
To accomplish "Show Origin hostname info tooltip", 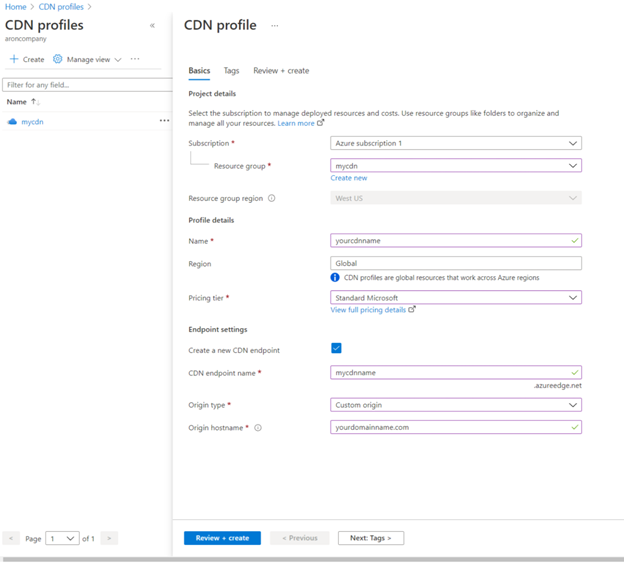I will [x=258, y=428].
